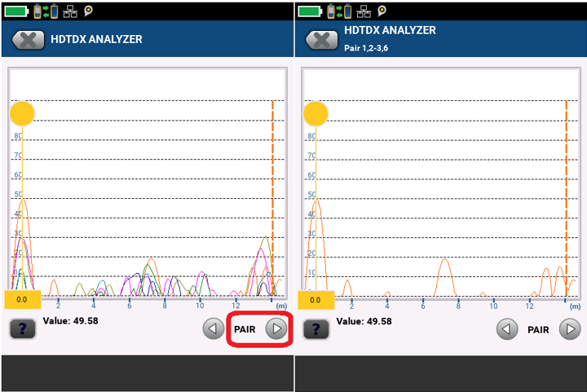Click the back X button in right panel
This screenshot has width=587, height=392.
pyautogui.click(x=322, y=40)
